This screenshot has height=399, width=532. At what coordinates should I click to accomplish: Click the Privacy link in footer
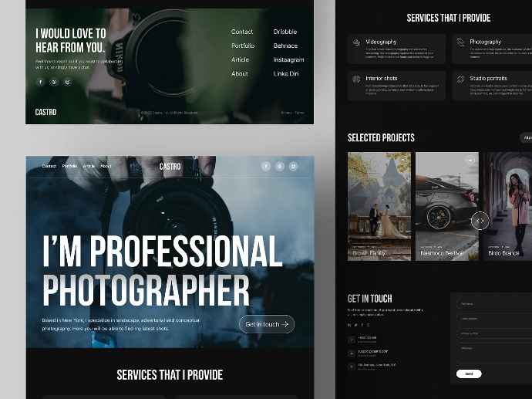coord(286,113)
